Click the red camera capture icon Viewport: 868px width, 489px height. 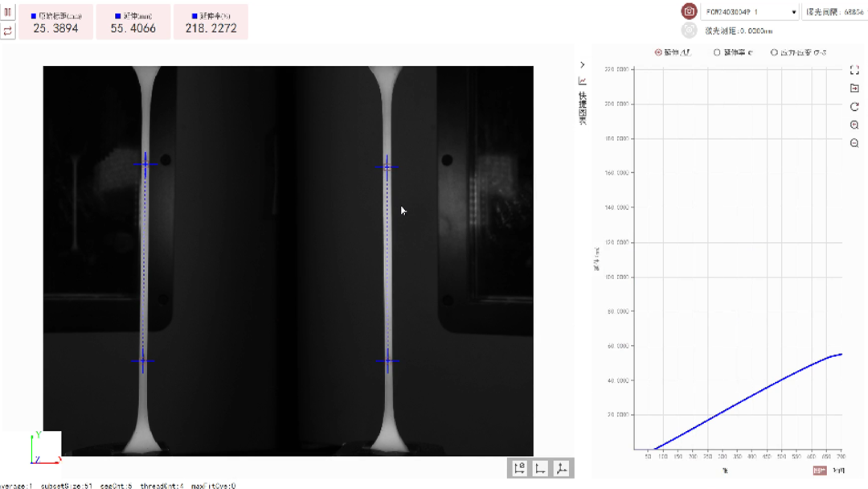[689, 12]
